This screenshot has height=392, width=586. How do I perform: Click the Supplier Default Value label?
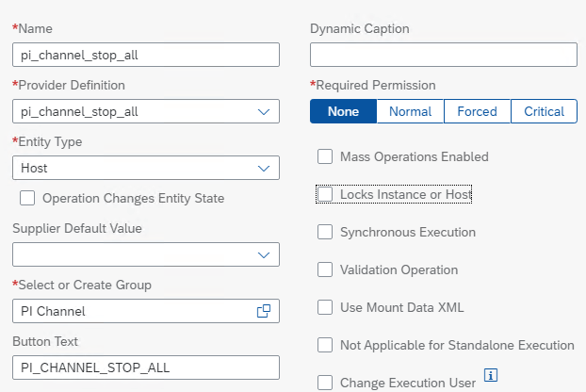(77, 228)
